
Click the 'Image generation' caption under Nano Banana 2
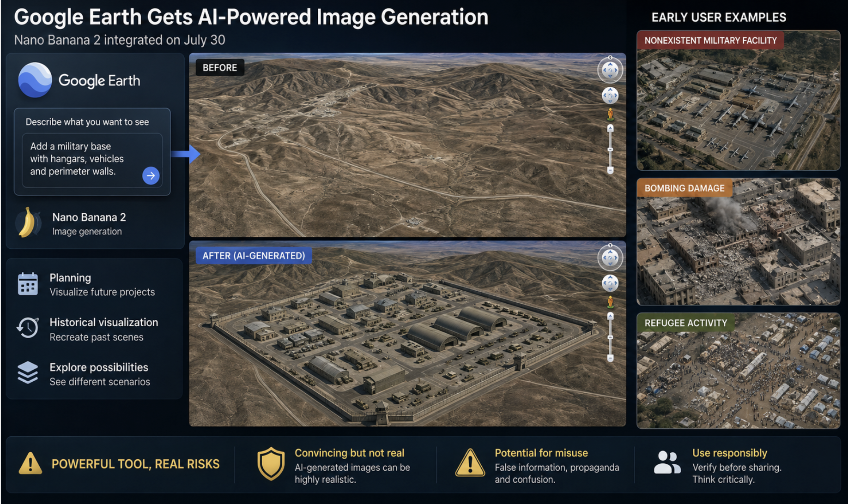pos(87,231)
